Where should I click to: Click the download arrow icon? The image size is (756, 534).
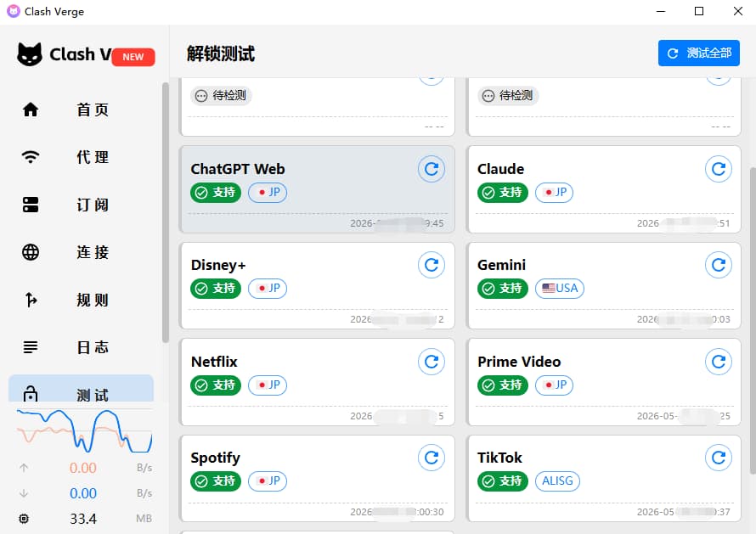click(24, 493)
